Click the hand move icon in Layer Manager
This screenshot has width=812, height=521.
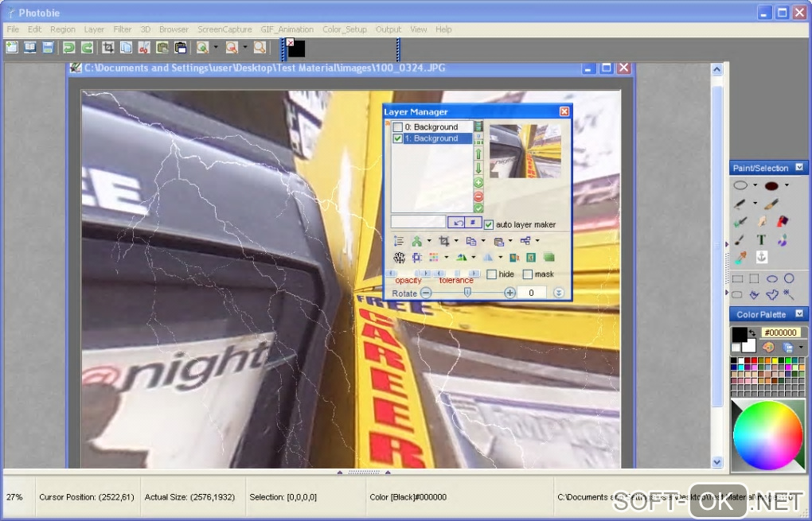pyautogui.click(x=399, y=257)
